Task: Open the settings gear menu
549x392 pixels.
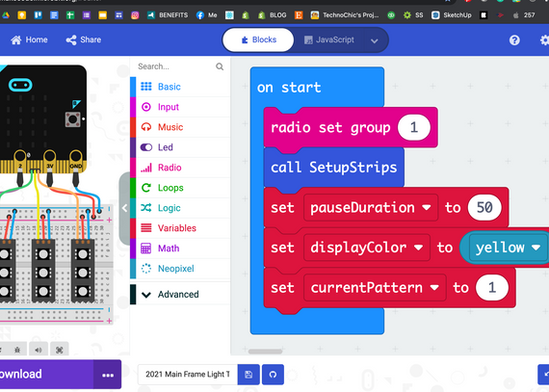Action: (544, 40)
